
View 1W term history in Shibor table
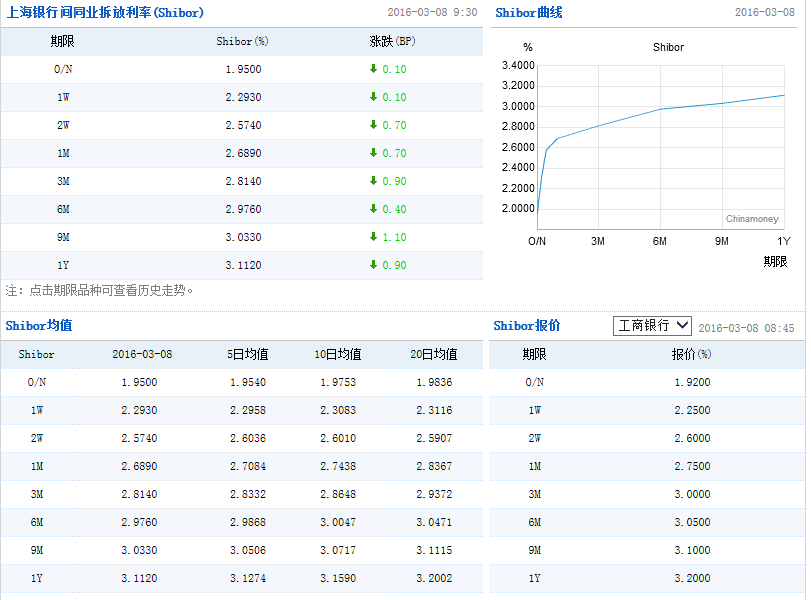(62, 97)
